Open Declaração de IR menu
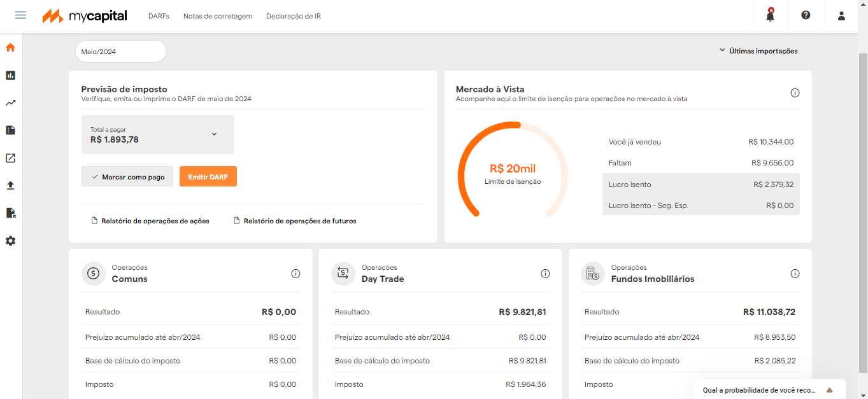The width and height of the screenshot is (868, 399). 294,16
